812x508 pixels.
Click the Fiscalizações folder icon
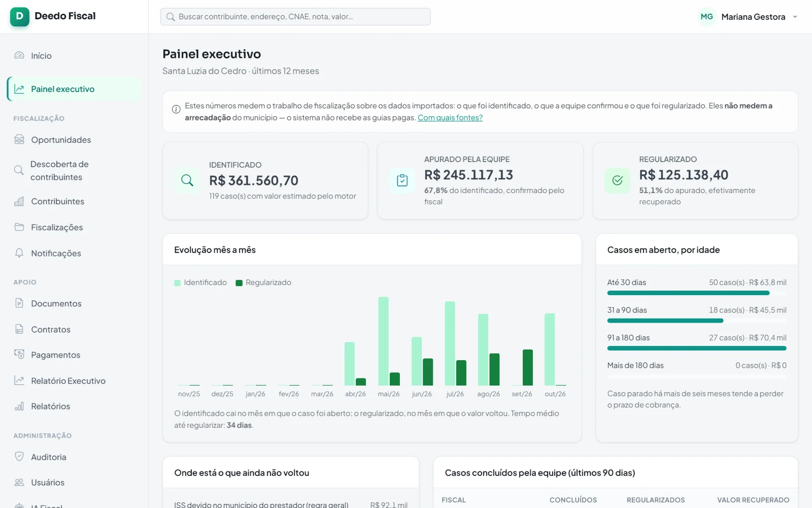tap(19, 227)
